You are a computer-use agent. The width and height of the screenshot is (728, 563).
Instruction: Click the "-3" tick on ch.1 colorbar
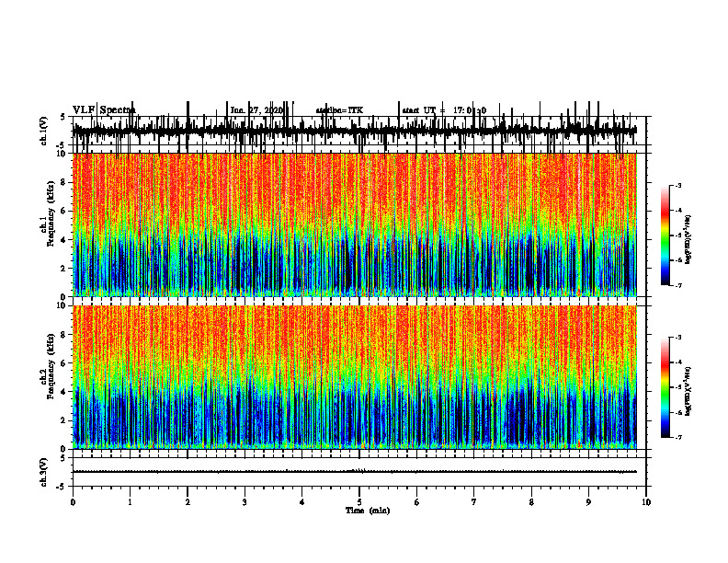coord(678,185)
